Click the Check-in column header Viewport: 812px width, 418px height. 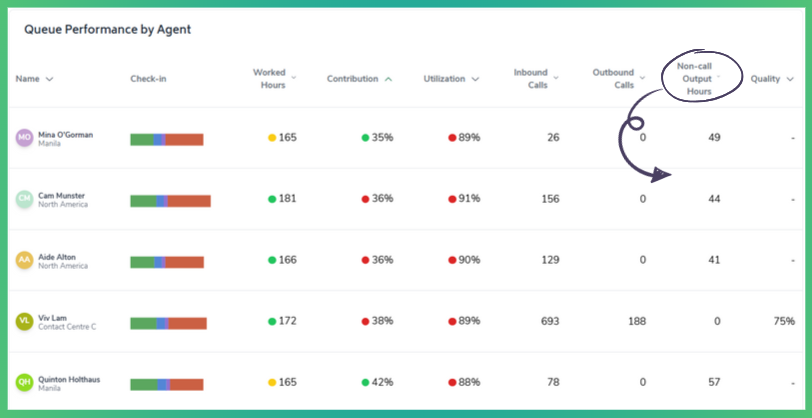coord(148,79)
